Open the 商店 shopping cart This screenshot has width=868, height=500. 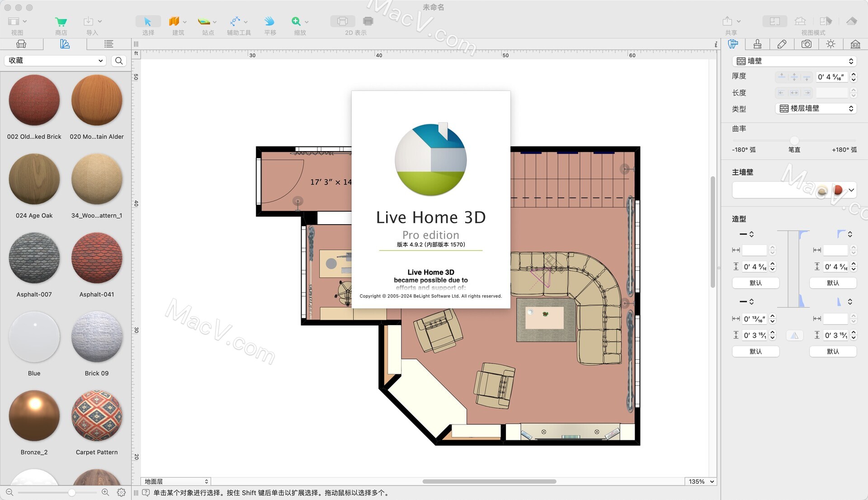61,22
